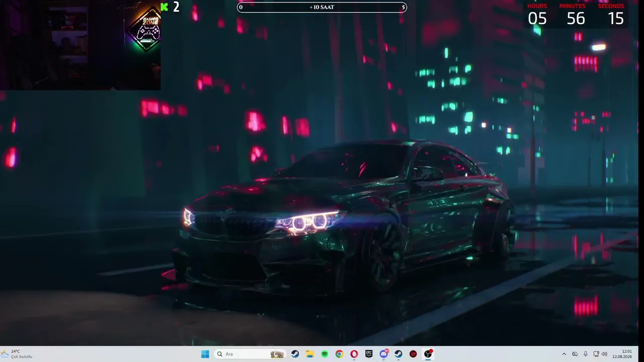This screenshot has height=362, width=644.
Task: Click the webcam overlay thumbnail
Action: click(80, 45)
